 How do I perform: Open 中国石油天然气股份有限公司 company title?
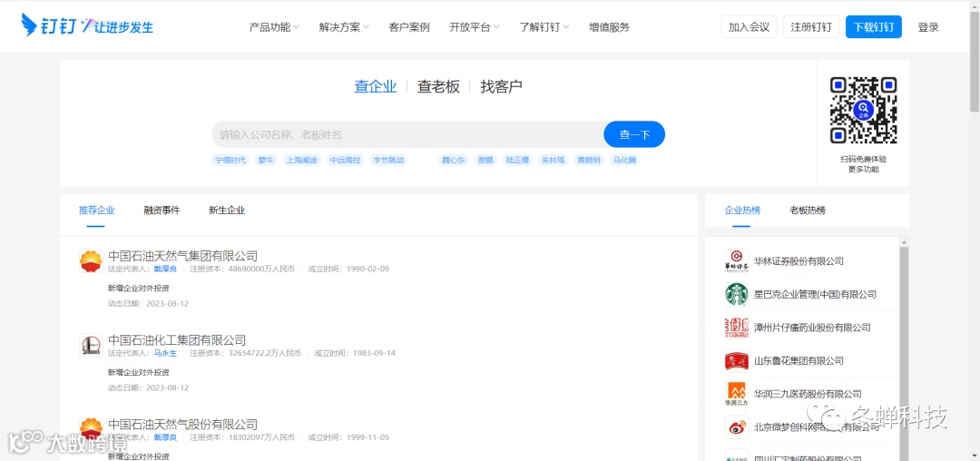tap(182, 424)
